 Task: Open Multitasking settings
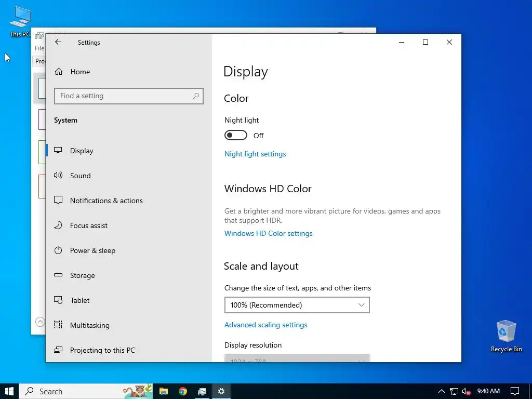pyautogui.click(x=129, y=325)
